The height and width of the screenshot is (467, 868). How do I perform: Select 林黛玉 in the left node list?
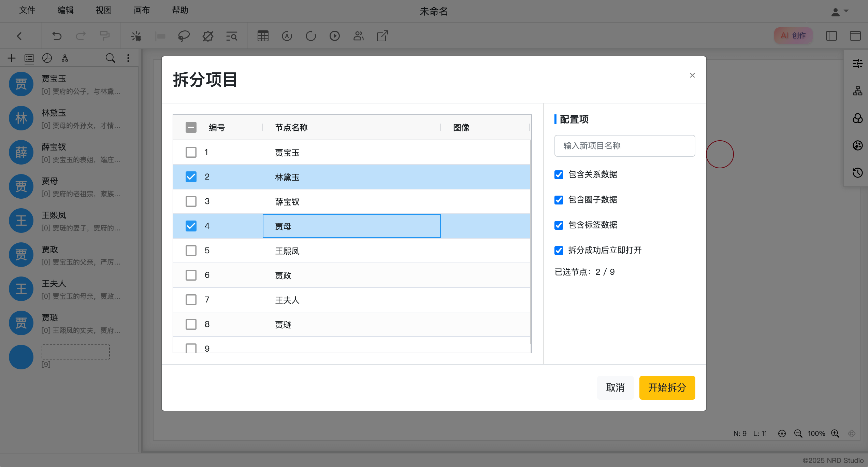coord(68,118)
